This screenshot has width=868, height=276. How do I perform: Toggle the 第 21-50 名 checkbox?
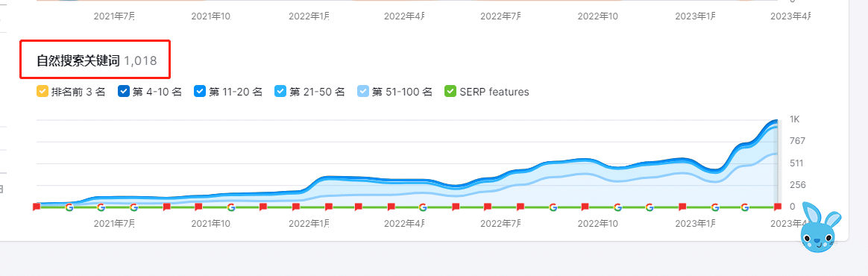(280, 92)
